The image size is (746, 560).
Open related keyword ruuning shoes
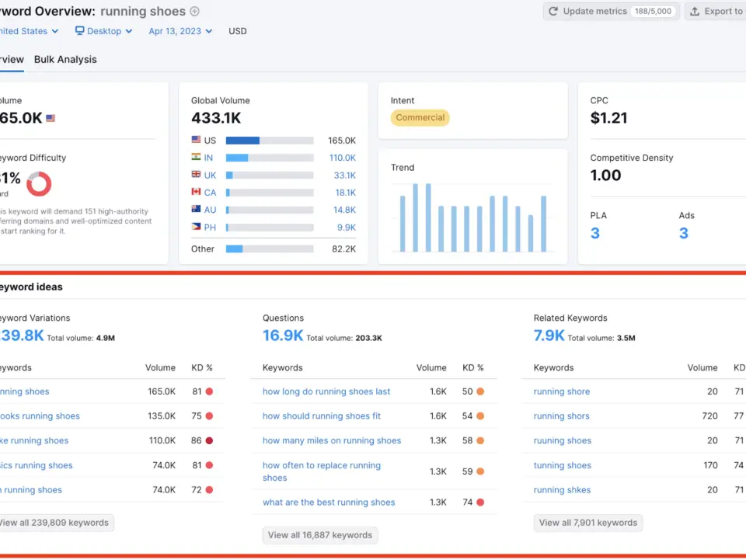coord(563,440)
